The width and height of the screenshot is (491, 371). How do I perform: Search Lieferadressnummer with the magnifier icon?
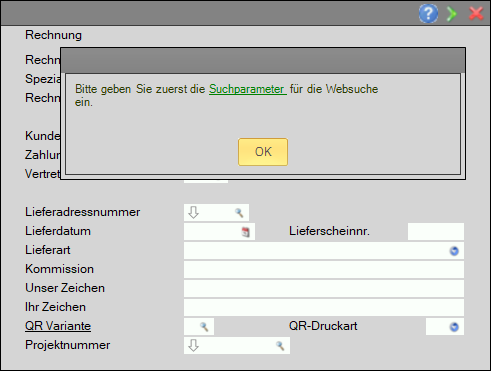(239, 212)
